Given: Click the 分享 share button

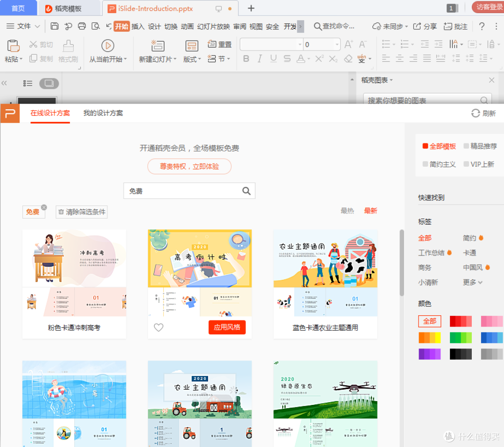Looking at the screenshot, I should point(425,26).
